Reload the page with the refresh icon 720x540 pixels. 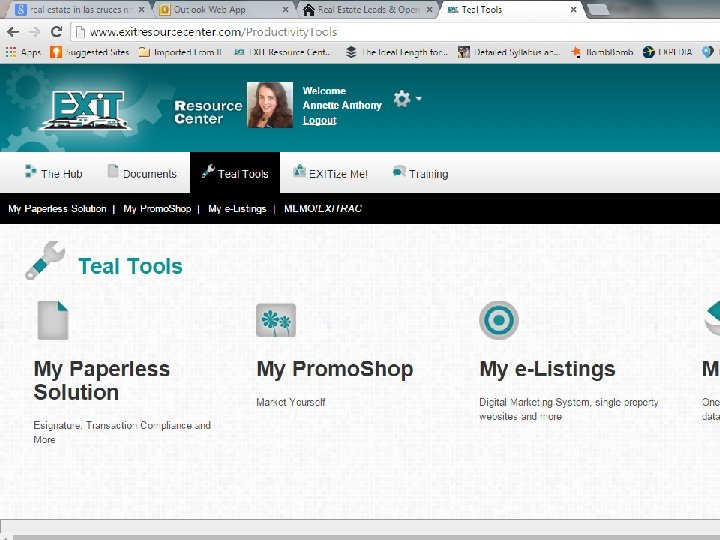coord(56,32)
